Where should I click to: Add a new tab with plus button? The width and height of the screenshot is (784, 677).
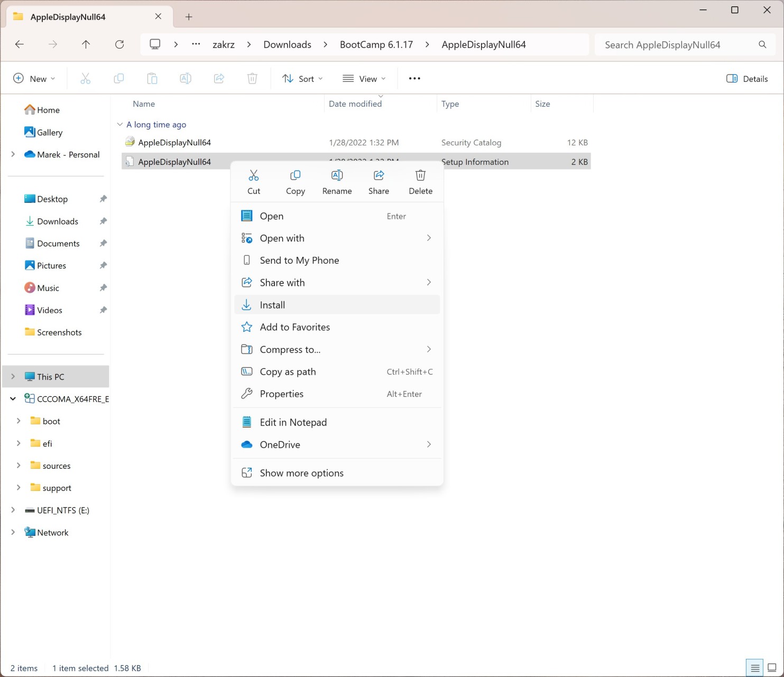tap(189, 17)
